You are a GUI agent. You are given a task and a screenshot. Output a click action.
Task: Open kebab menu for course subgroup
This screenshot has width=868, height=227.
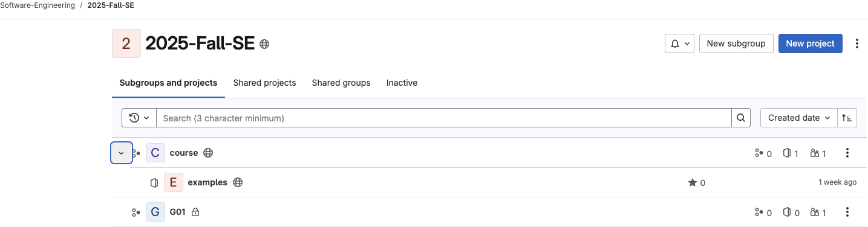point(847,153)
